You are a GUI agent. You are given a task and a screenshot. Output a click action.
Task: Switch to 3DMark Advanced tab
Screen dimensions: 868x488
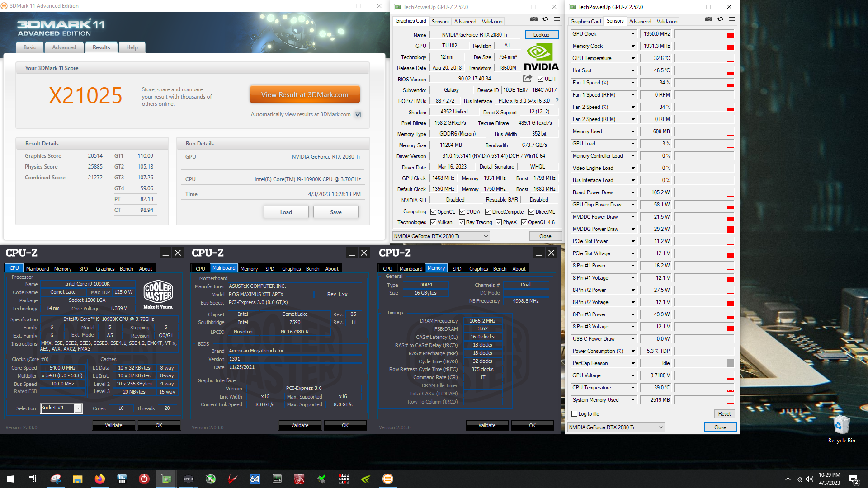[64, 47]
